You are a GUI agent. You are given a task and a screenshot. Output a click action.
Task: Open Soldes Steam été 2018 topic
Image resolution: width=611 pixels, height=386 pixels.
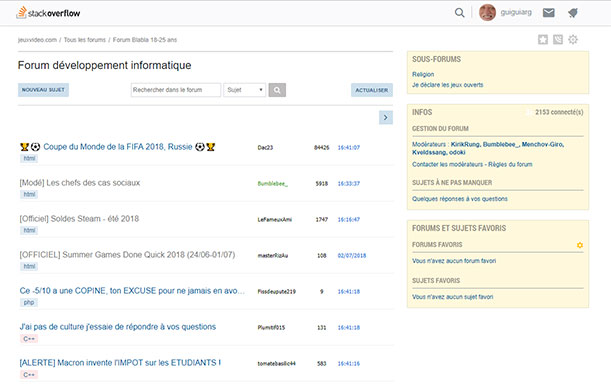click(79, 219)
